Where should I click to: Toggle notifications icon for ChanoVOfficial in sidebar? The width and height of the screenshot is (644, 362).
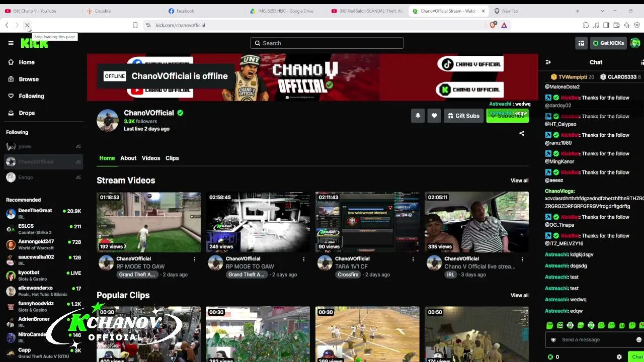tap(78, 162)
